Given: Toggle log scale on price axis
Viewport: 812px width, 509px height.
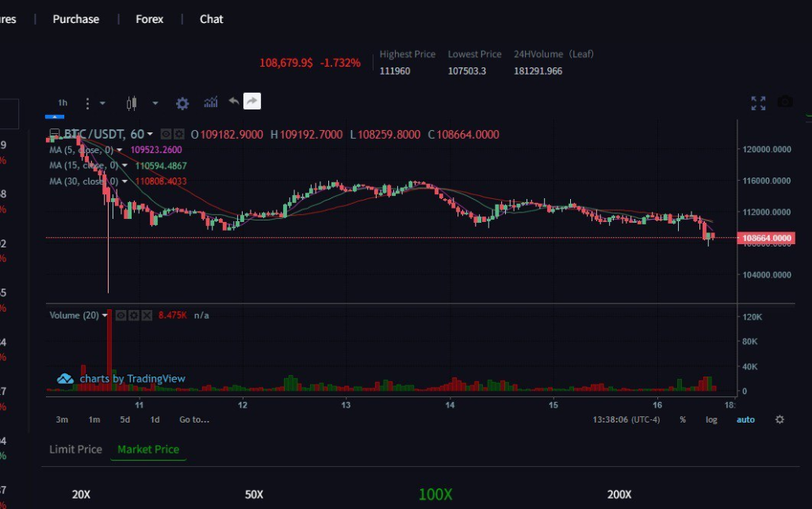Looking at the screenshot, I should coord(711,419).
